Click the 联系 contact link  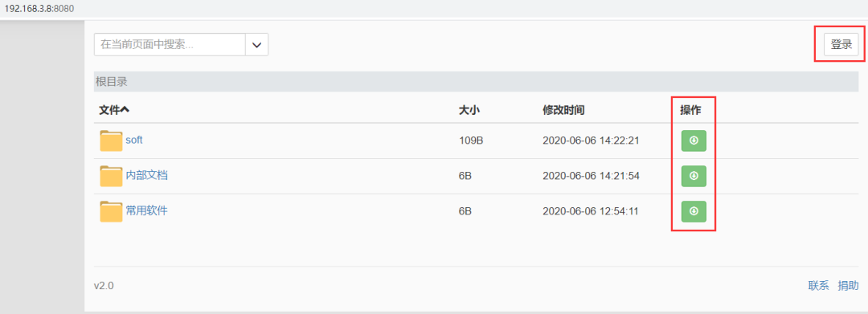[819, 286]
